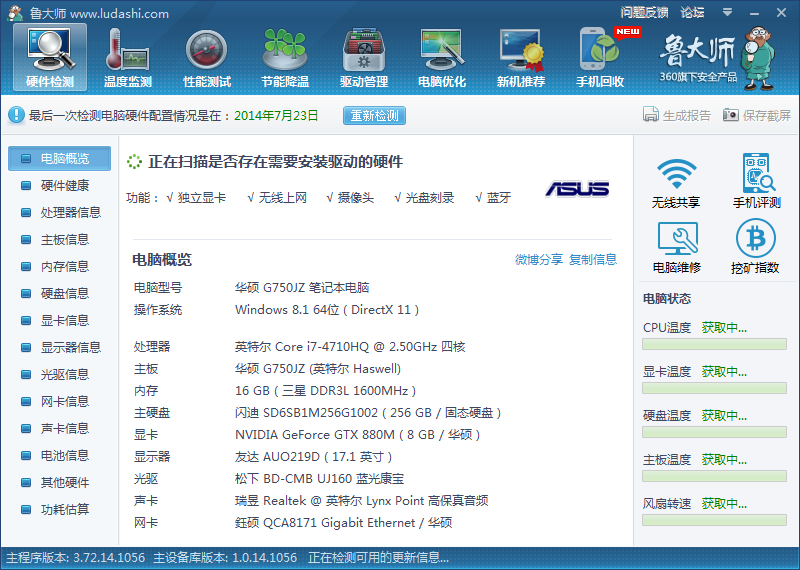Click the 硬盘温度 progress bar
Viewport: 800px width, 570px height.
point(714,432)
